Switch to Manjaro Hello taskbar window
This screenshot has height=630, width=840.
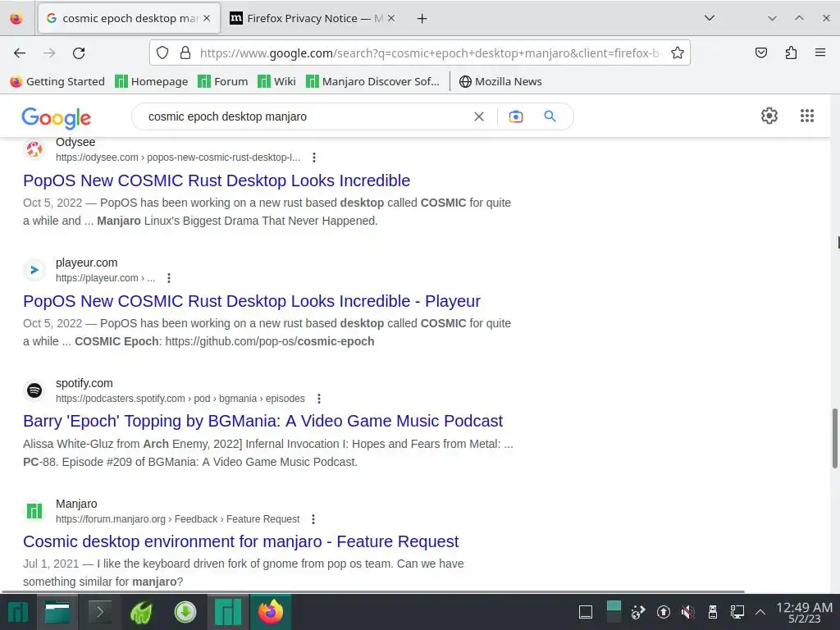pos(228,612)
